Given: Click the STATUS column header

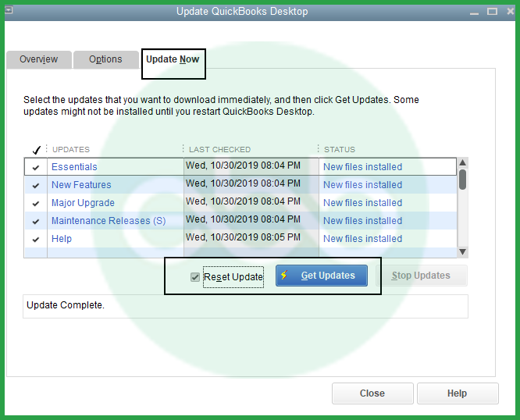Looking at the screenshot, I should tap(340, 150).
